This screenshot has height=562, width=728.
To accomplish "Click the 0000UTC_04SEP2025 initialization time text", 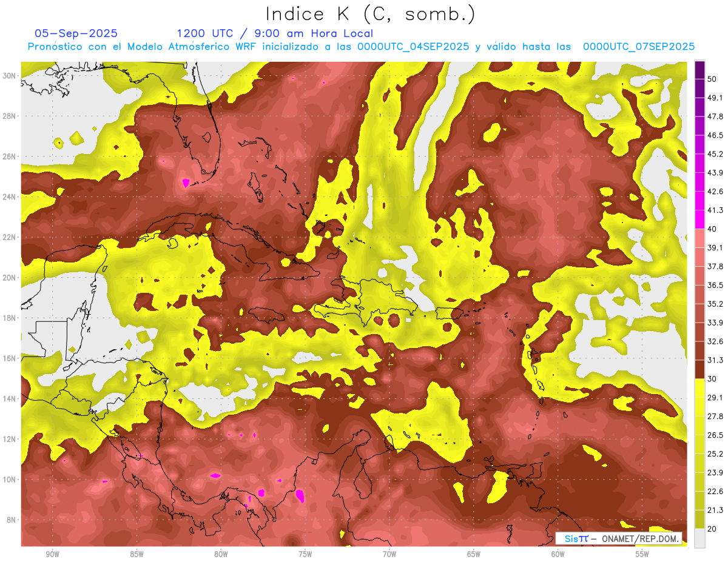I will (413, 47).
